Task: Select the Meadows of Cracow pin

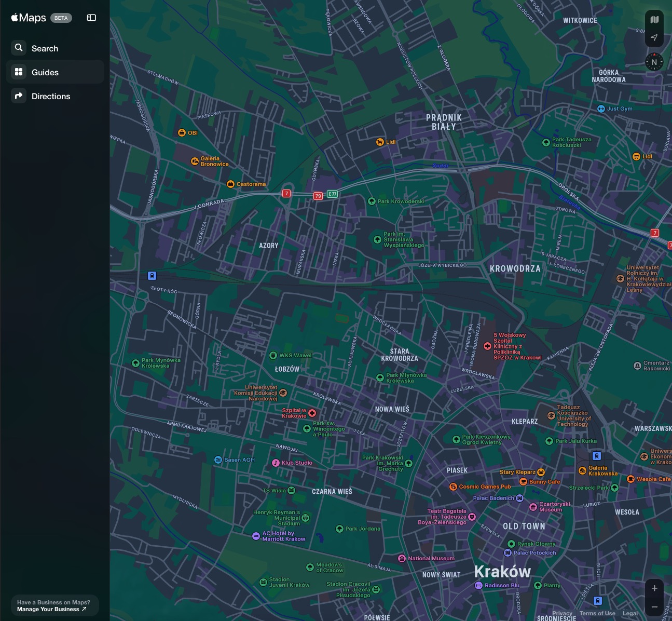Action: click(x=310, y=567)
